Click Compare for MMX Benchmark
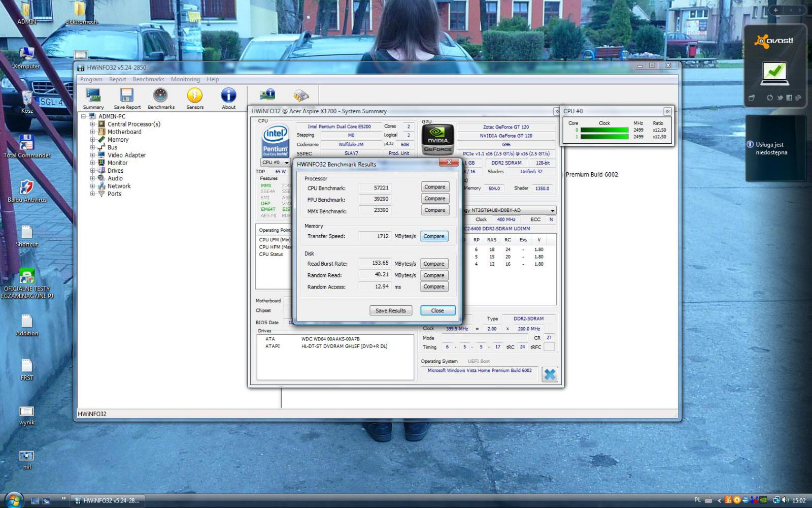812x508 pixels. pyautogui.click(x=435, y=210)
